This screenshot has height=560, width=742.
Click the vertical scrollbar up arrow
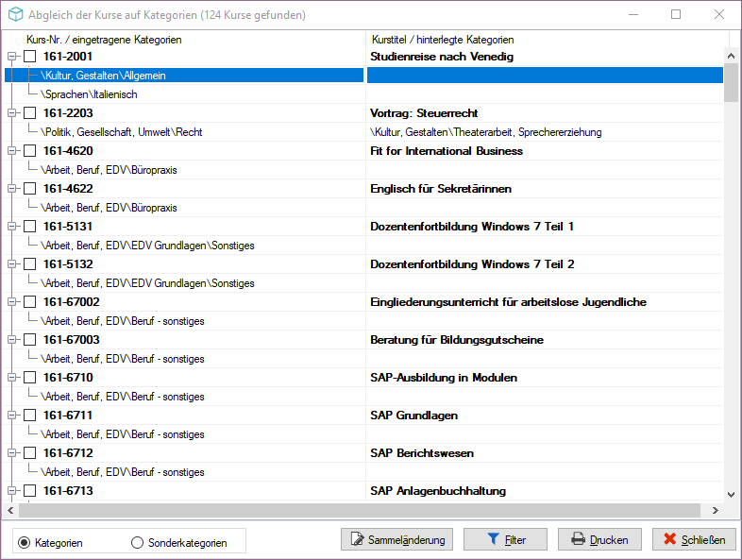(x=731, y=56)
